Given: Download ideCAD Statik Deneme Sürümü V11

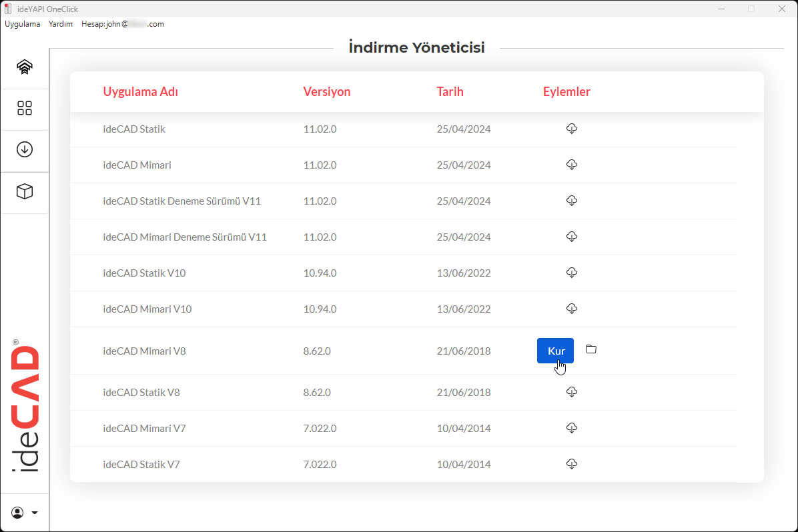Looking at the screenshot, I should pos(572,201).
